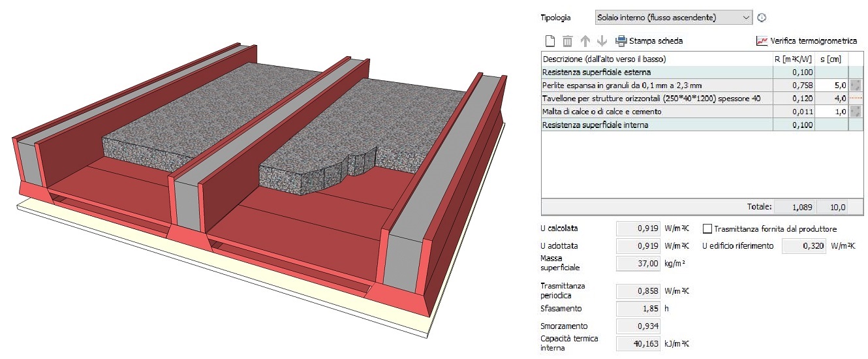Click the Descrizione column header

point(657,59)
